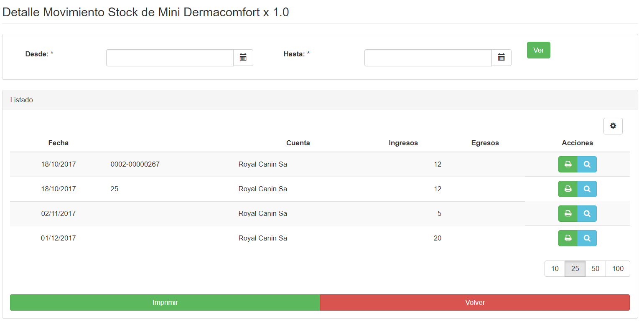Click the Ingresos value 20
Viewport: 644px width, 324px height.
click(x=438, y=238)
